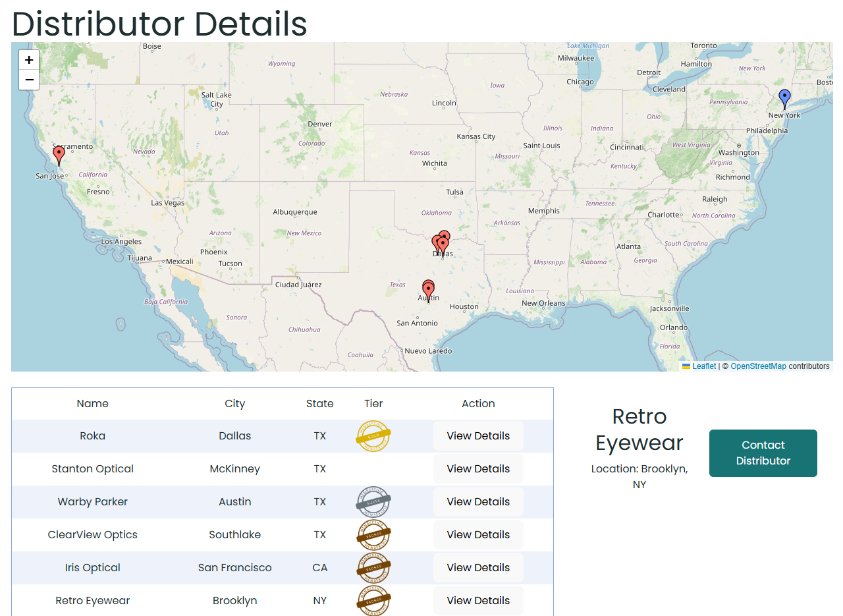Select the ClearView Optics name cell

point(93,535)
